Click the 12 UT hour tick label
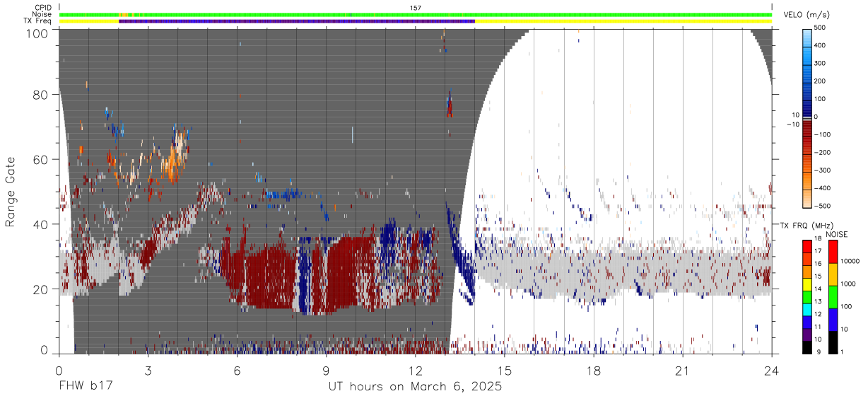Screen dimensions: 868x401 [416, 370]
